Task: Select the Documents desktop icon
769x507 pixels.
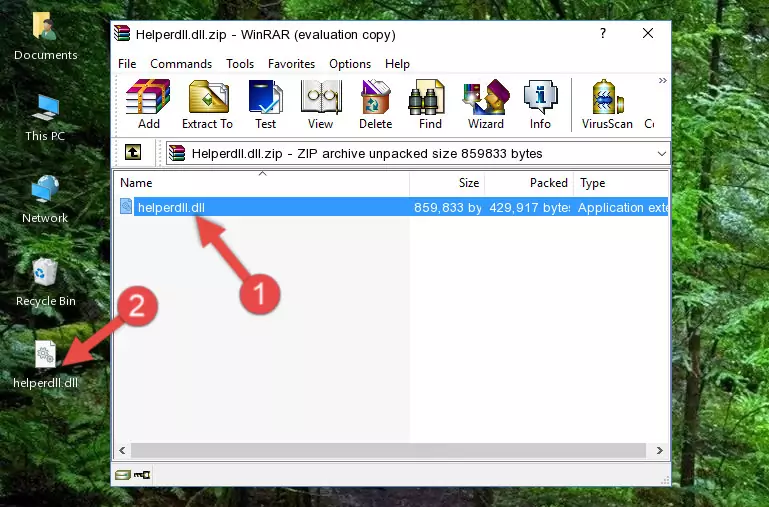Action: coord(46,37)
